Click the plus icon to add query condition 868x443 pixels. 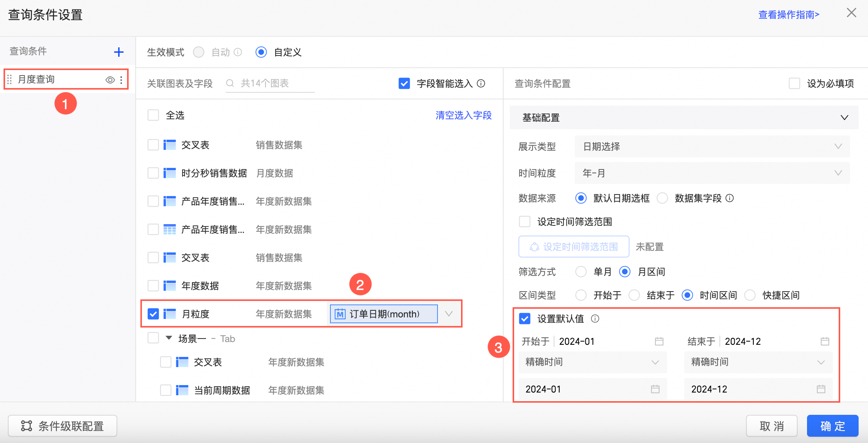coord(118,52)
